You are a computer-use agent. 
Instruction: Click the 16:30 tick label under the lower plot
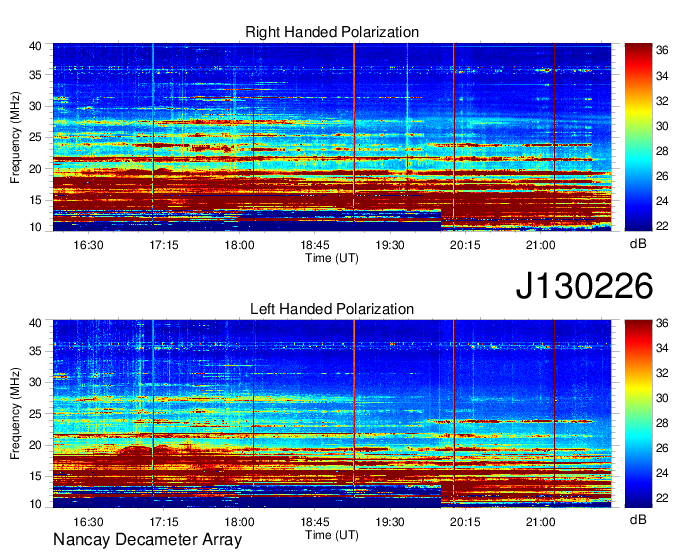tap(88, 522)
